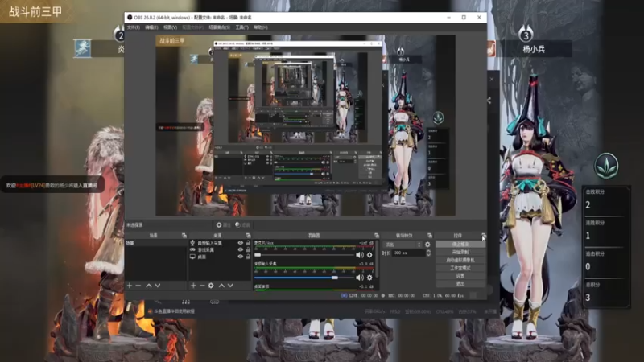
Task: Pop out the 控件 dock panel
Action: coord(484,235)
